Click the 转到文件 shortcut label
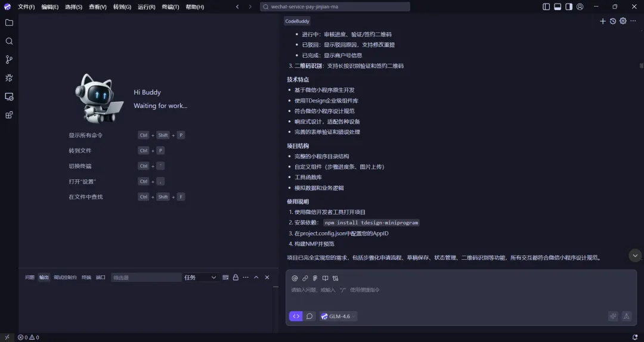644x342 pixels. [x=80, y=151]
